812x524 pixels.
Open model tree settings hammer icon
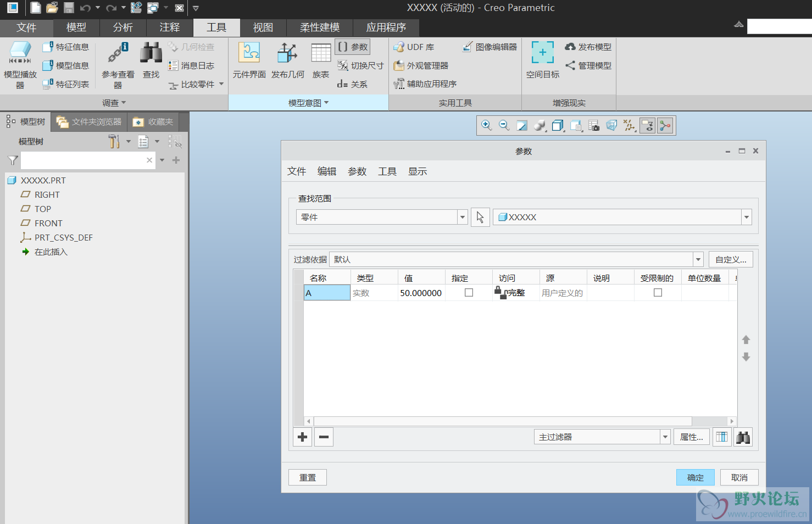114,142
